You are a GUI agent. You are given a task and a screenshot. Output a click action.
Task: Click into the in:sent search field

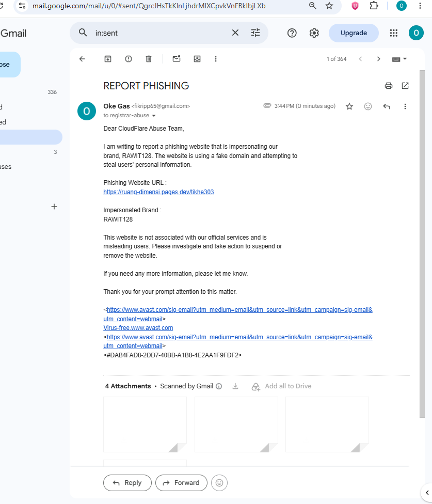coord(161,33)
